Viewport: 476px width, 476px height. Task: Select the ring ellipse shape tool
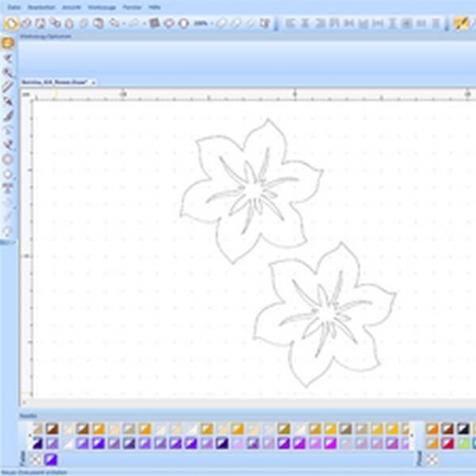tap(8, 159)
